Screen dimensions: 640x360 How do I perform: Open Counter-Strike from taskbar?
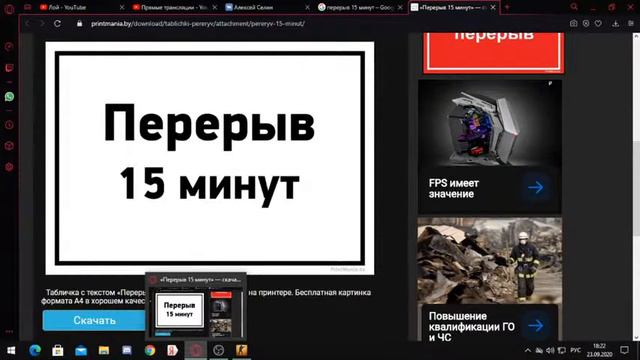coord(242,350)
